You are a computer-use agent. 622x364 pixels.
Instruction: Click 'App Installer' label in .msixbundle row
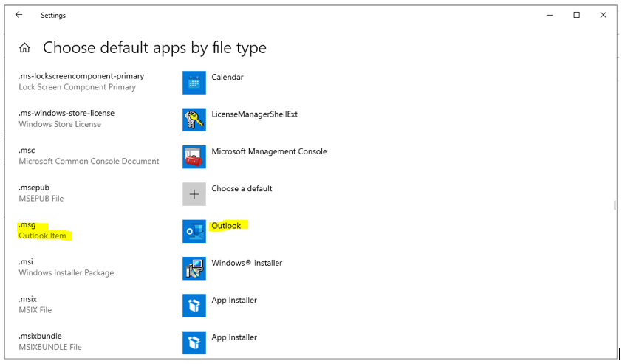click(234, 337)
